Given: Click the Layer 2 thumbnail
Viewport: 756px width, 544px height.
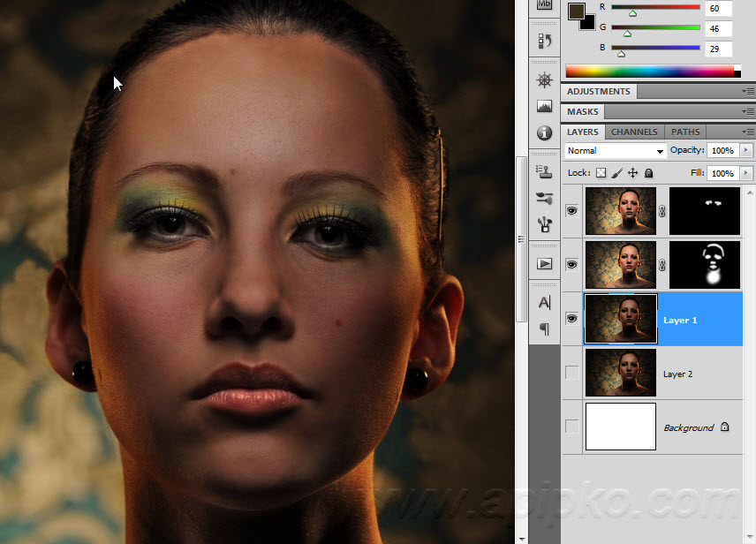Looking at the screenshot, I should tap(621, 373).
